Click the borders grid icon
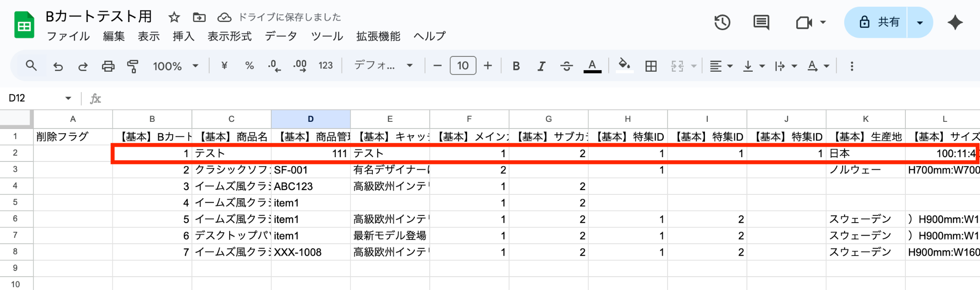 [651, 66]
